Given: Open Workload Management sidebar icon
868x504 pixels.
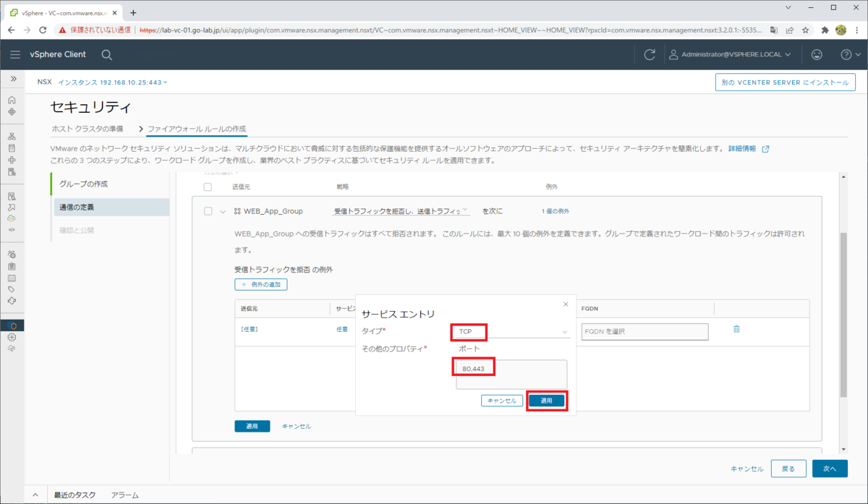Looking at the screenshot, I should (x=12, y=160).
